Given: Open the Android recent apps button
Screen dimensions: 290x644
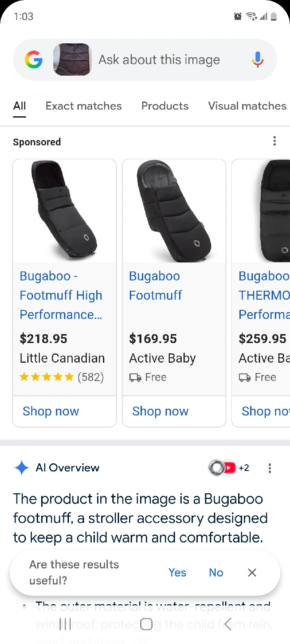Looking at the screenshot, I should click(65, 624).
